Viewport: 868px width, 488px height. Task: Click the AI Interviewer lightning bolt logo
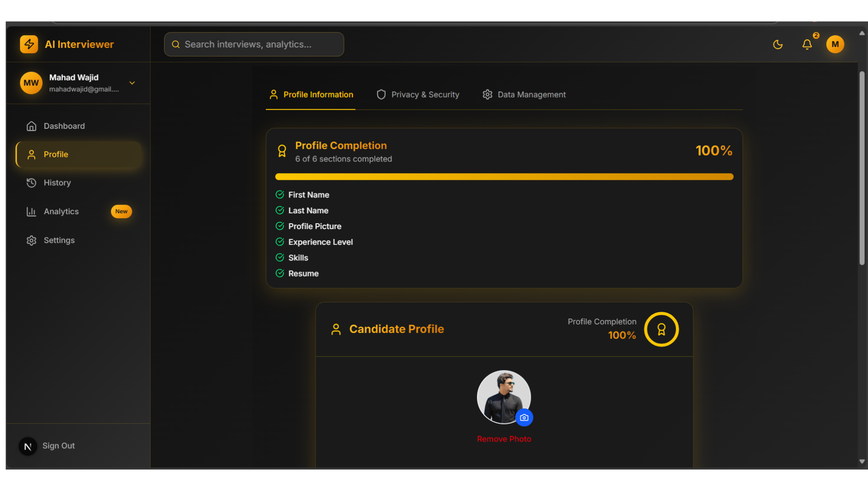coord(29,44)
